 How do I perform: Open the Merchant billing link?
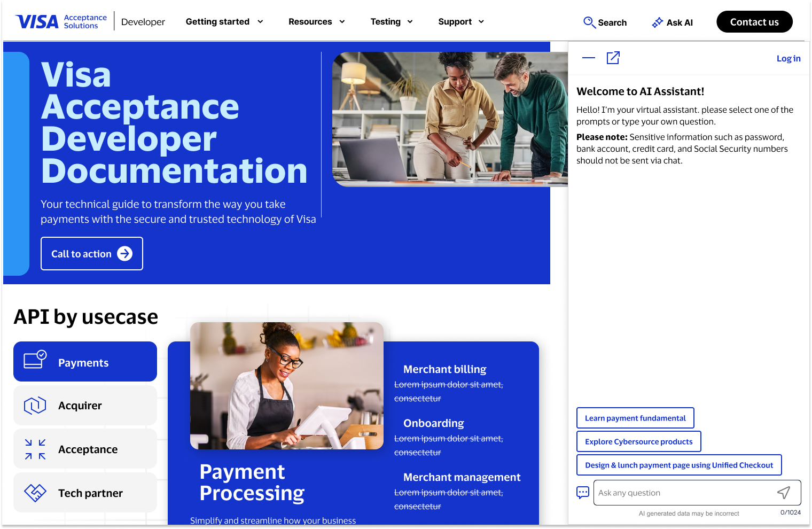pyautogui.click(x=444, y=369)
